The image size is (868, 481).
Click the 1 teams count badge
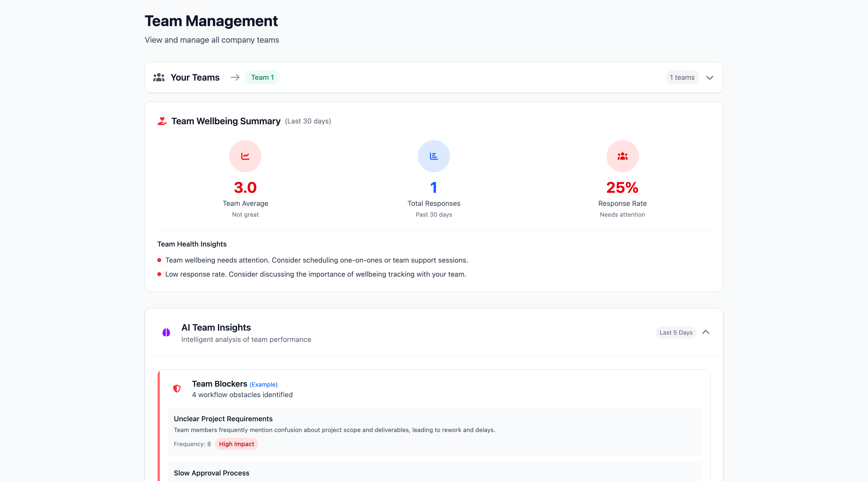(x=682, y=78)
